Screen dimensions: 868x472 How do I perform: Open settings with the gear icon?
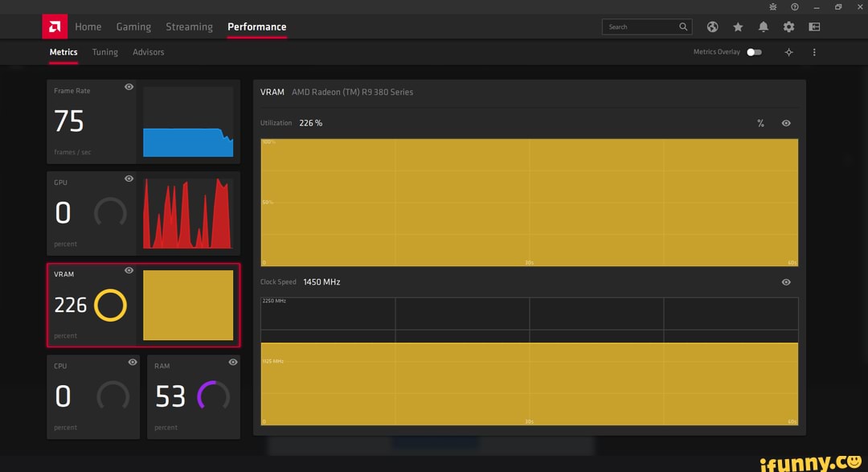click(789, 27)
